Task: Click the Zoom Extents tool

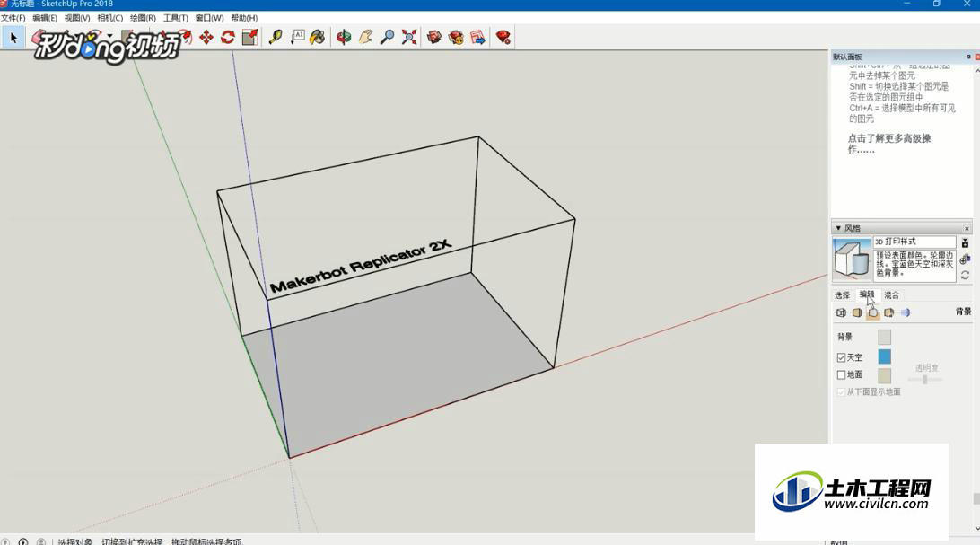Action: pos(409,38)
